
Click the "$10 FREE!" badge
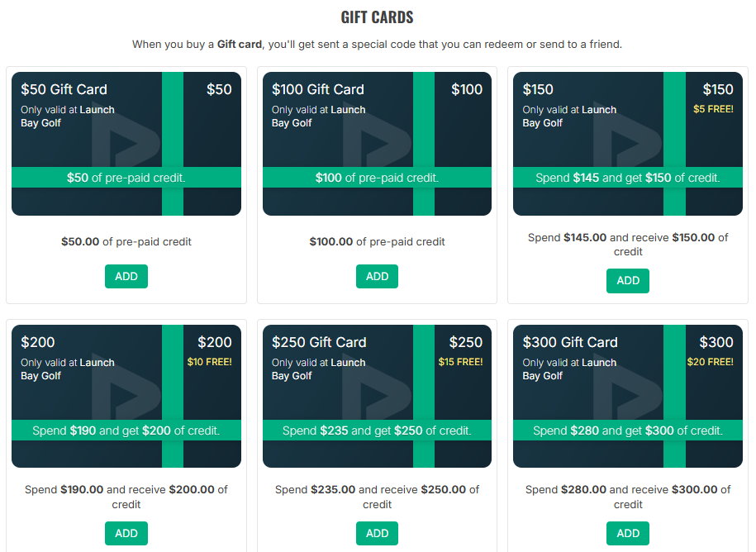(210, 361)
